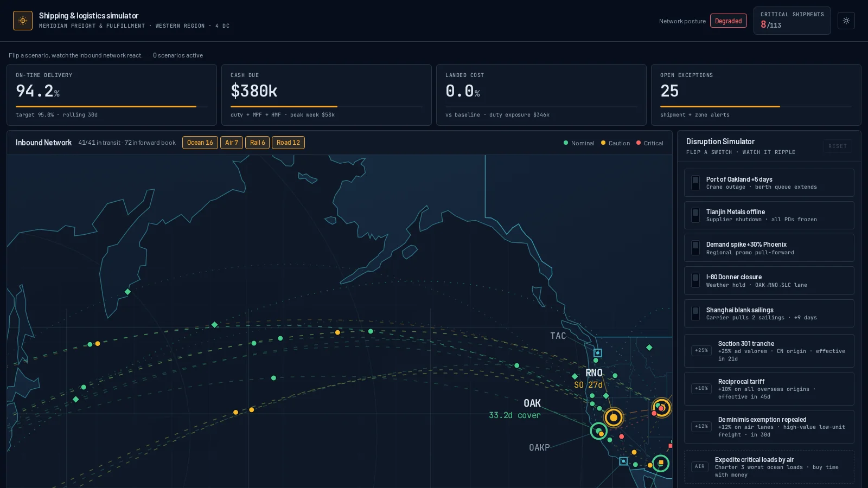This screenshot has width=868, height=488.
Task: Click the Inbound Network heading
Action: [43, 143]
